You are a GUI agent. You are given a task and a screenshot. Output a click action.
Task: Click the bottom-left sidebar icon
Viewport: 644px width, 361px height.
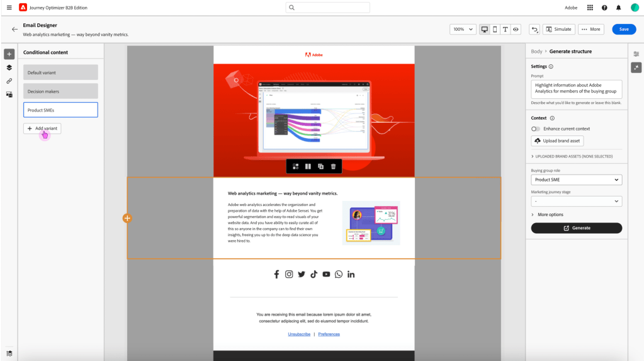tap(9, 353)
